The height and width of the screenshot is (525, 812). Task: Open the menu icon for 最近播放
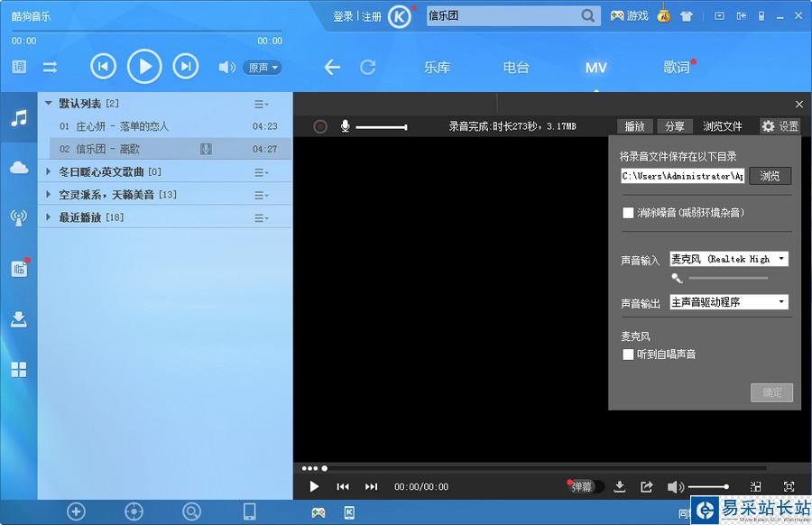point(261,218)
